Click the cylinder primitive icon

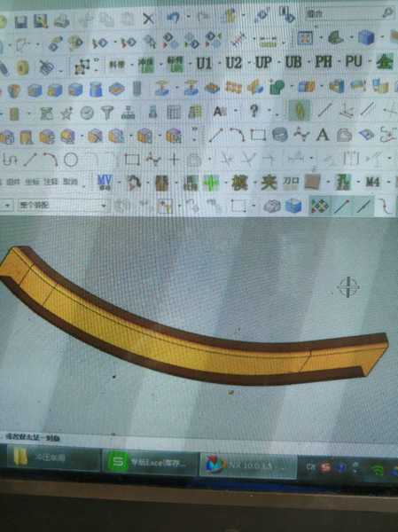pyautogui.click(x=96, y=90)
